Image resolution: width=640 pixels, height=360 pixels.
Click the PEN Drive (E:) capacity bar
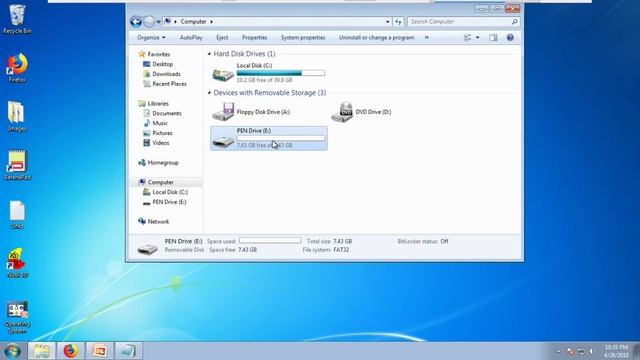pyautogui.click(x=281, y=138)
